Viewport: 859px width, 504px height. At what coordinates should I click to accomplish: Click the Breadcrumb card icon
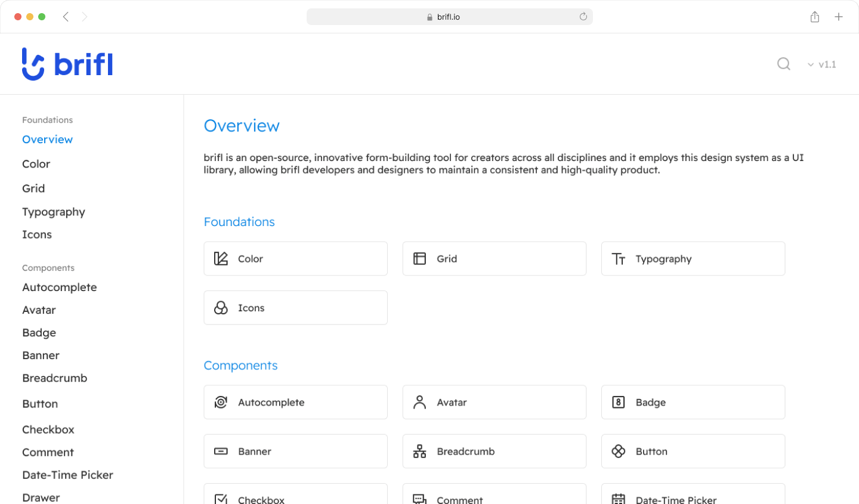[420, 452]
